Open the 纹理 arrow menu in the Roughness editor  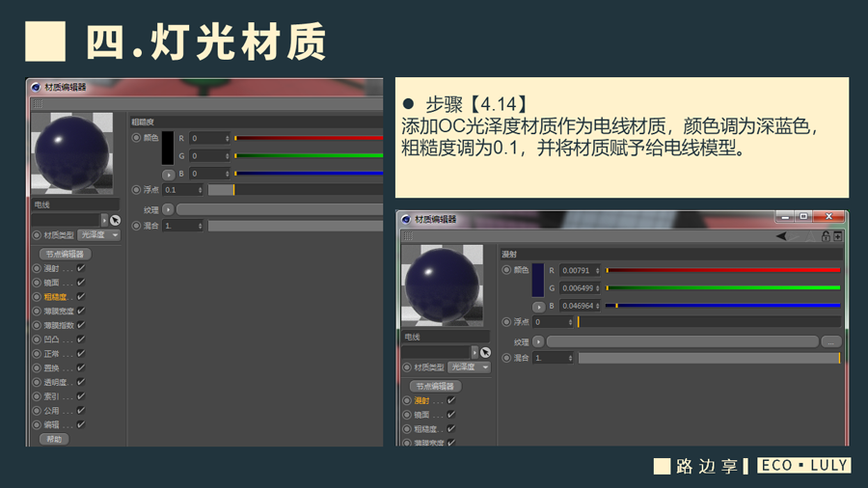[168, 209]
